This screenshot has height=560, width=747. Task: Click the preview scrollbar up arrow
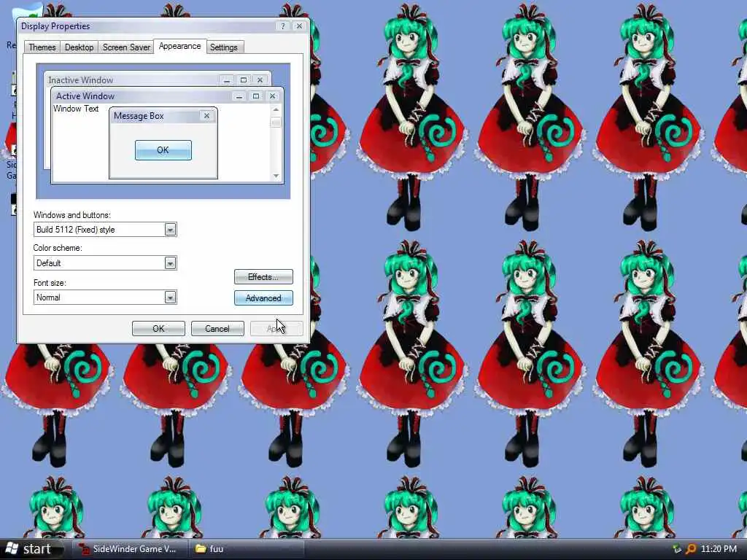276,110
